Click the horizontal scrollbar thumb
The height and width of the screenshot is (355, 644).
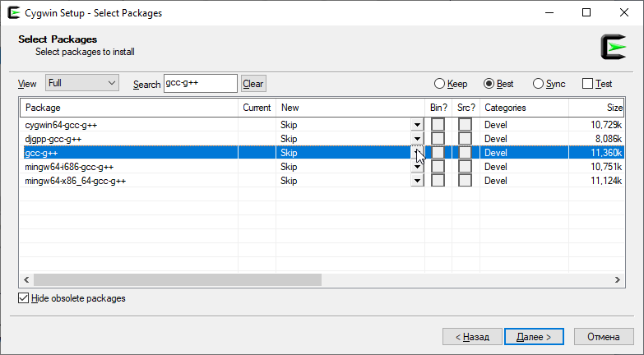177,280
